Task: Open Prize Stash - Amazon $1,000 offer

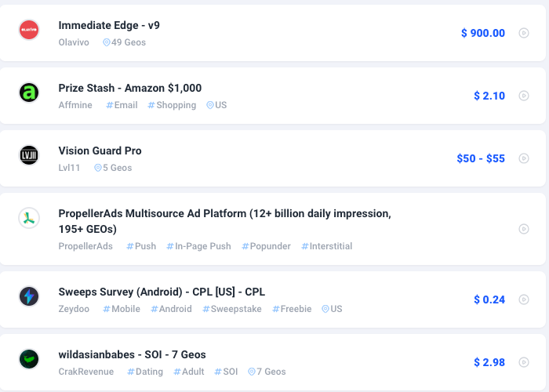Action: coord(130,88)
